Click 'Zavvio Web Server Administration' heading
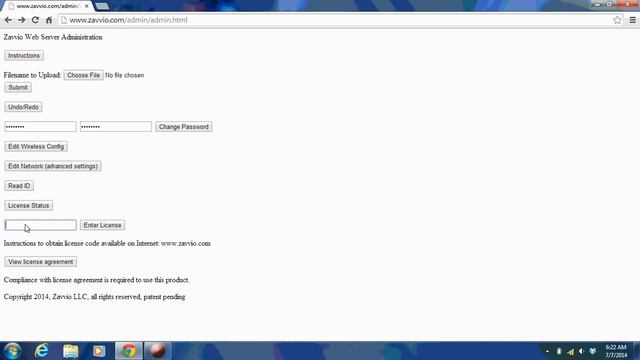 53,37
